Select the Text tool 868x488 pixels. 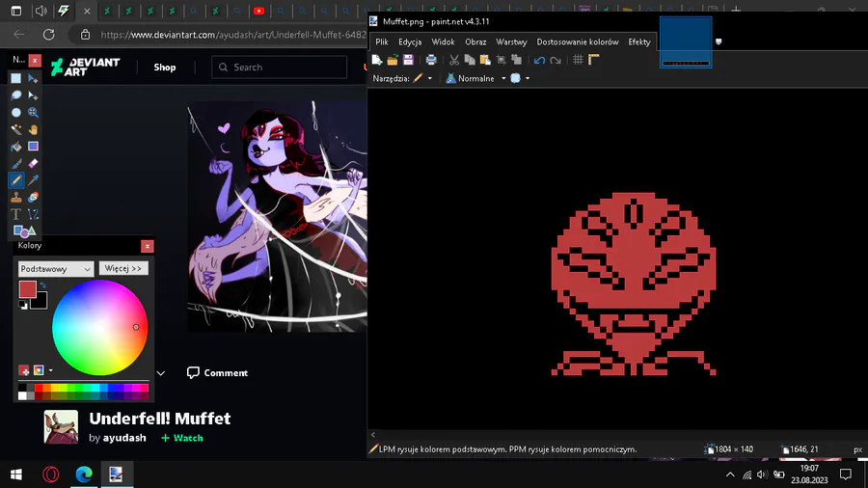pos(16,214)
